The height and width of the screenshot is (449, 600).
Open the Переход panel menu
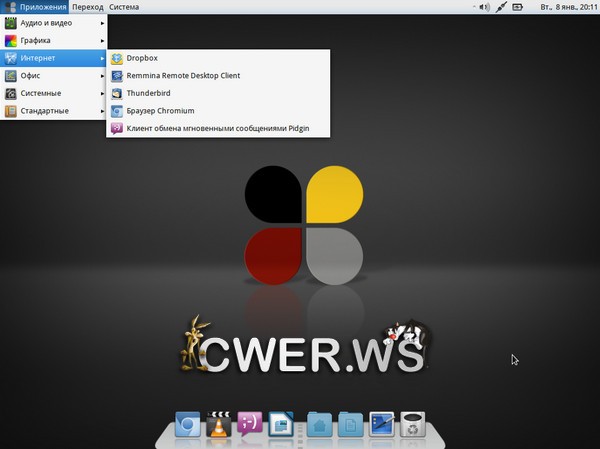pyautogui.click(x=87, y=6)
